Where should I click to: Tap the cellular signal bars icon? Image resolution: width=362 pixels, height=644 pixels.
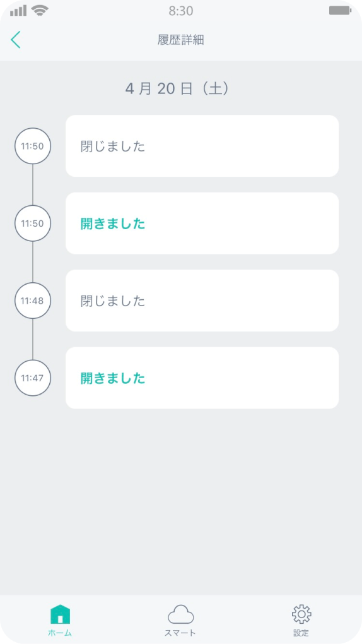18,11
